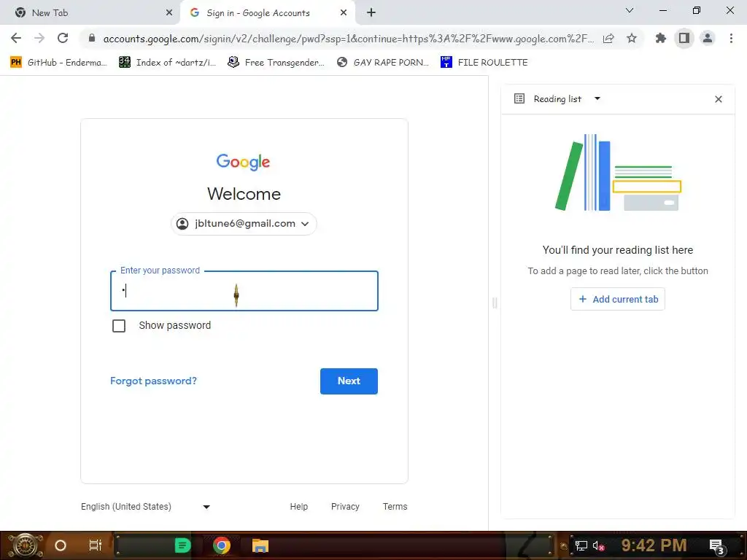Switch to the New Tab tab
Viewport: 747px width, 560px height.
(90, 13)
